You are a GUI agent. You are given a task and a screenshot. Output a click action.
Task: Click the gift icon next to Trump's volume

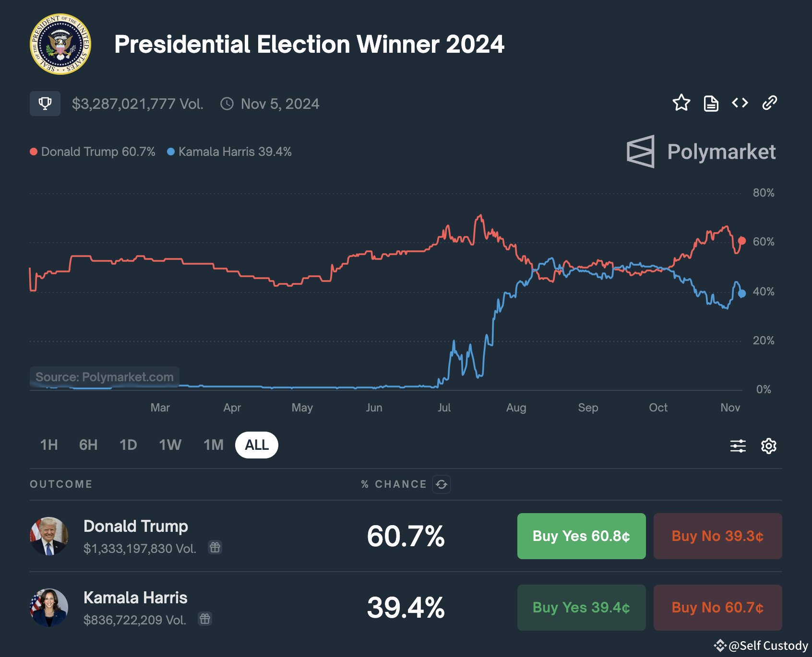[x=215, y=547]
